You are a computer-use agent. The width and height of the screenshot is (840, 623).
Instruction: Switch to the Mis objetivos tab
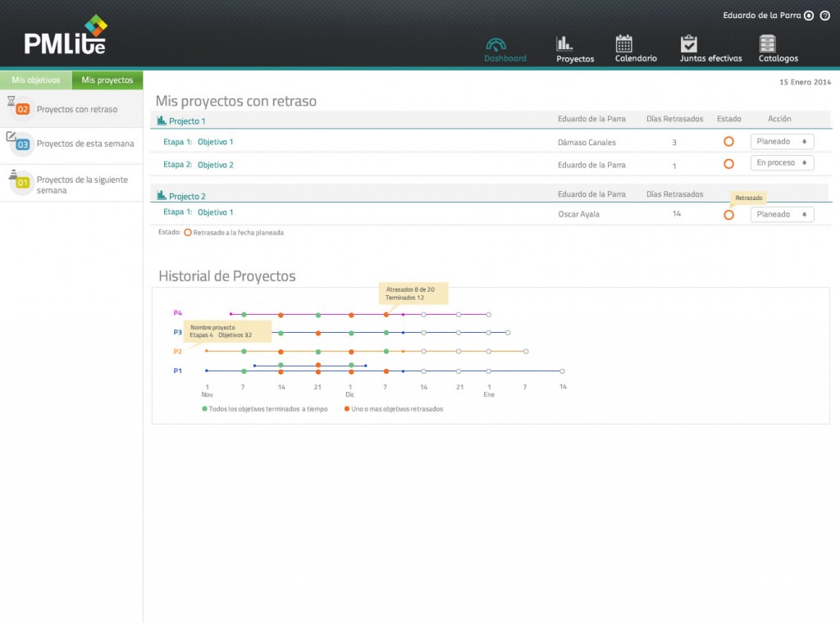[36, 80]
